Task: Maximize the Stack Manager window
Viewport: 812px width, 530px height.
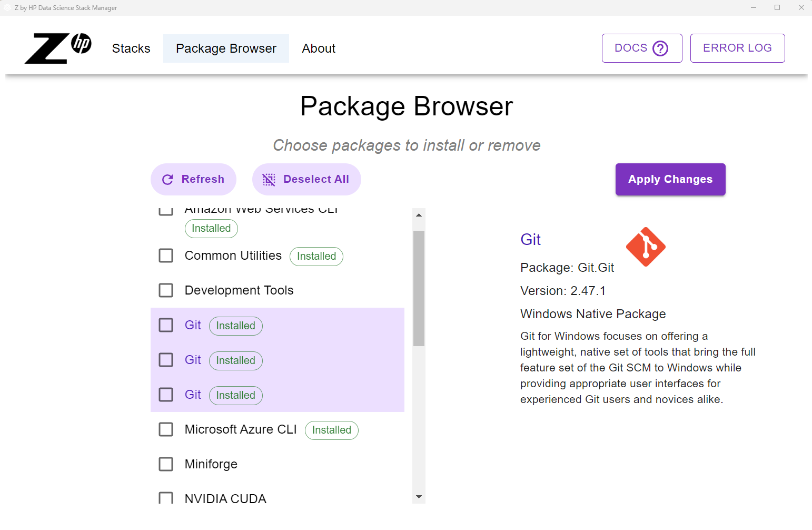Action: [777, 8]
